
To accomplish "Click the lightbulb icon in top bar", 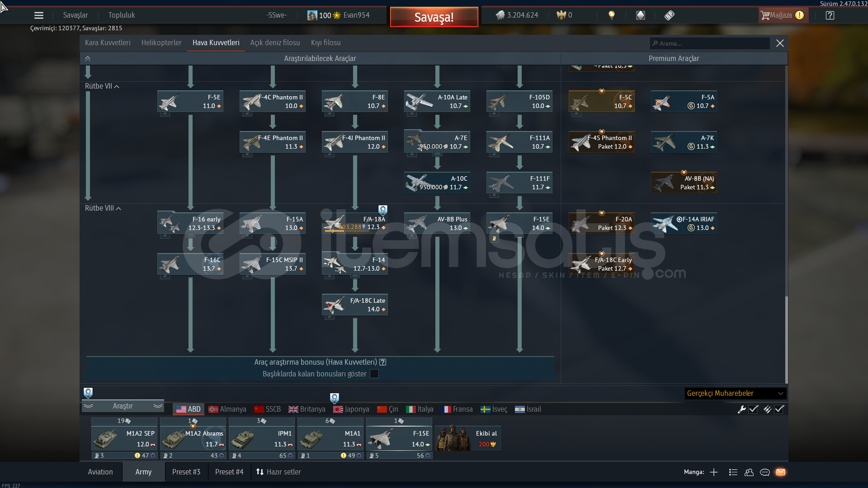I will pyautogui.click(x=612, y=15).
